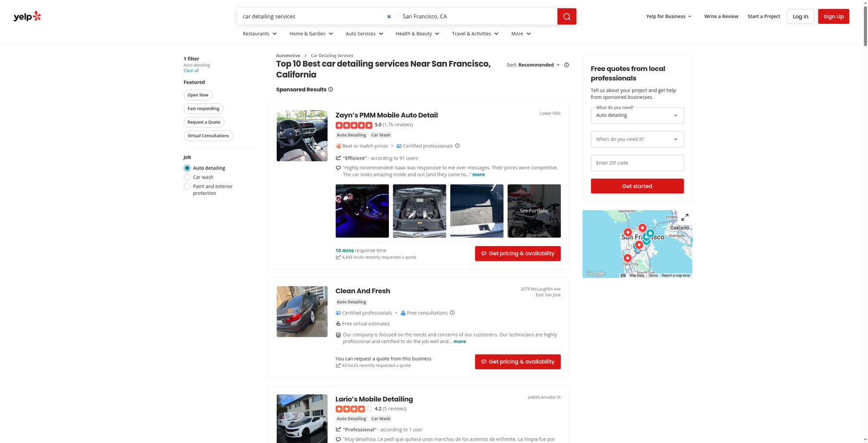Open the blue-lit interior portfolio photo

[x=362, y=211]
